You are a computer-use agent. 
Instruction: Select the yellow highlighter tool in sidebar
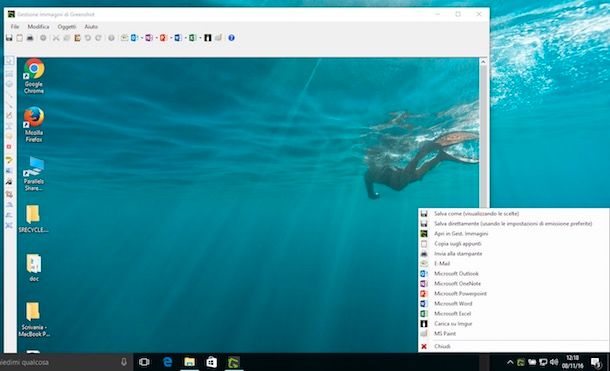[x=9, y=160]
